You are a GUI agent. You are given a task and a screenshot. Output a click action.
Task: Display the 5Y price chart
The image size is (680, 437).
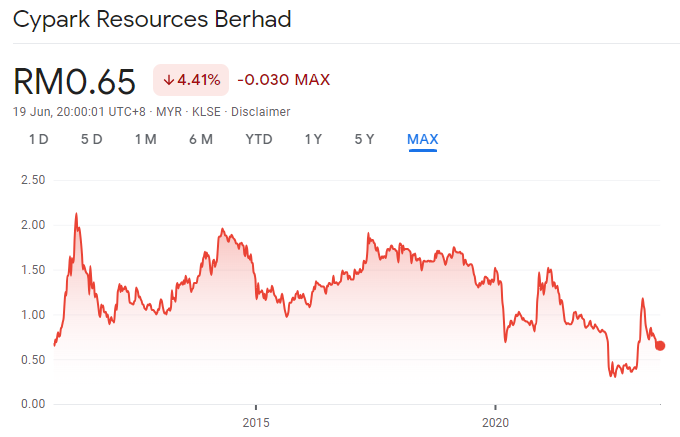pos(364,139)
